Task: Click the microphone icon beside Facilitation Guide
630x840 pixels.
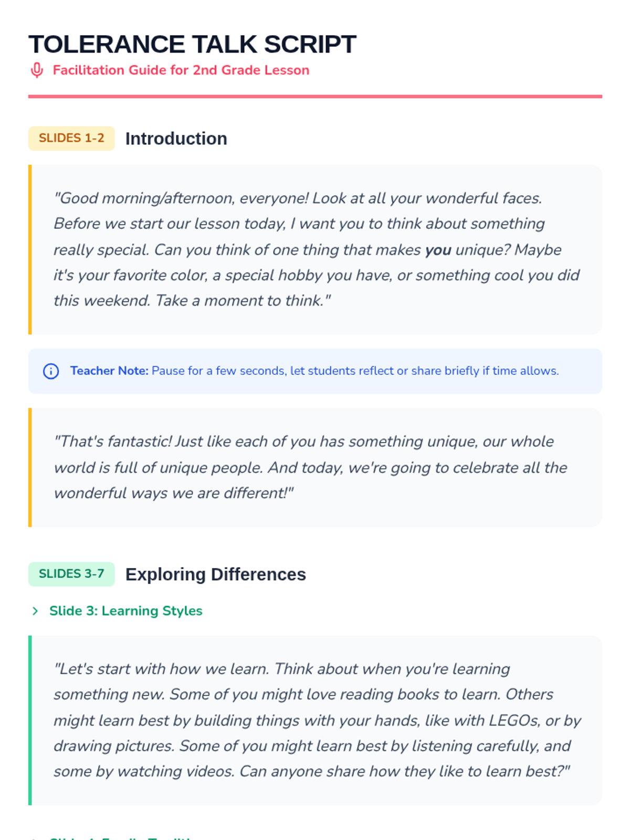Action: point(37,70)
